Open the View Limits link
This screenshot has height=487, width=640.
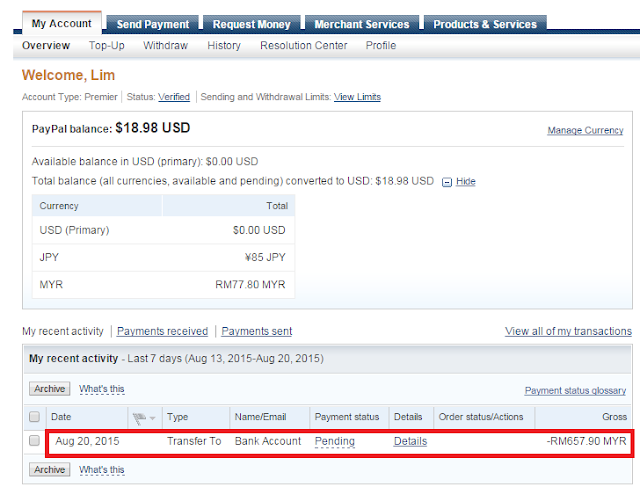pos(357,97)
